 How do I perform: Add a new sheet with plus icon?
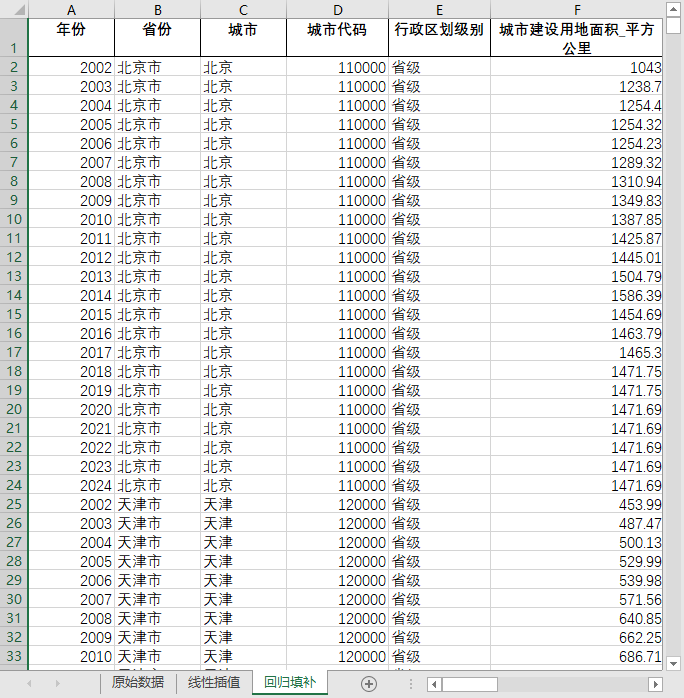tap(368, 683)
